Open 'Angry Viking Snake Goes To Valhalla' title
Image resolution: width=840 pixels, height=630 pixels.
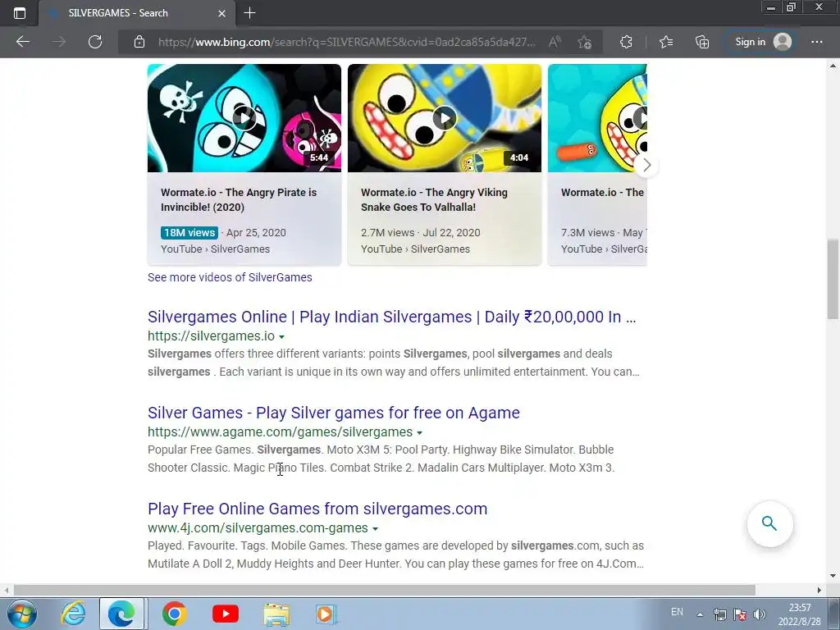[x=434, y=200]
